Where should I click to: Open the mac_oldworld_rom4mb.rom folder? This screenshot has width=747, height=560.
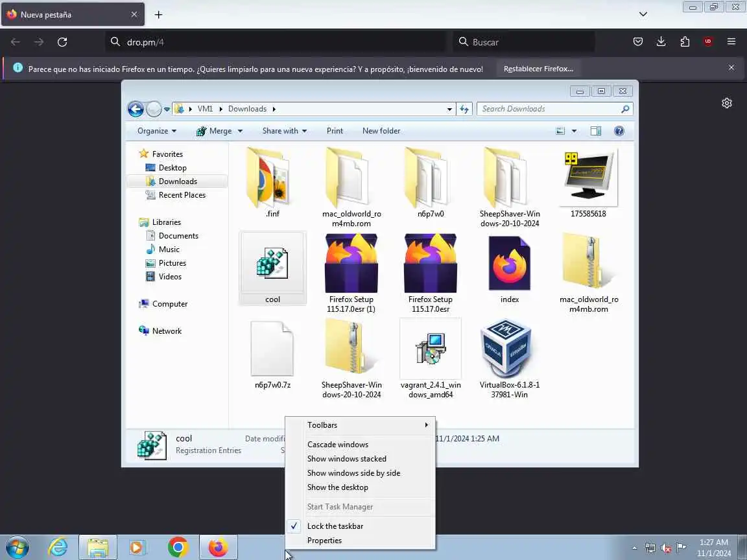[x=351, y=187]
